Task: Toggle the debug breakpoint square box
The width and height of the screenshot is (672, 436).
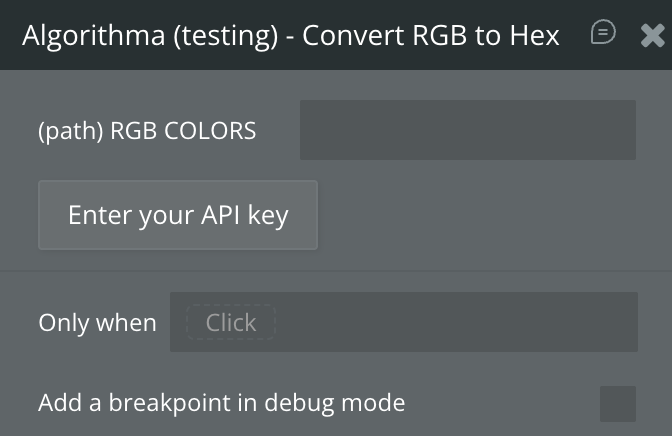Action: click(x=617, y=404)
